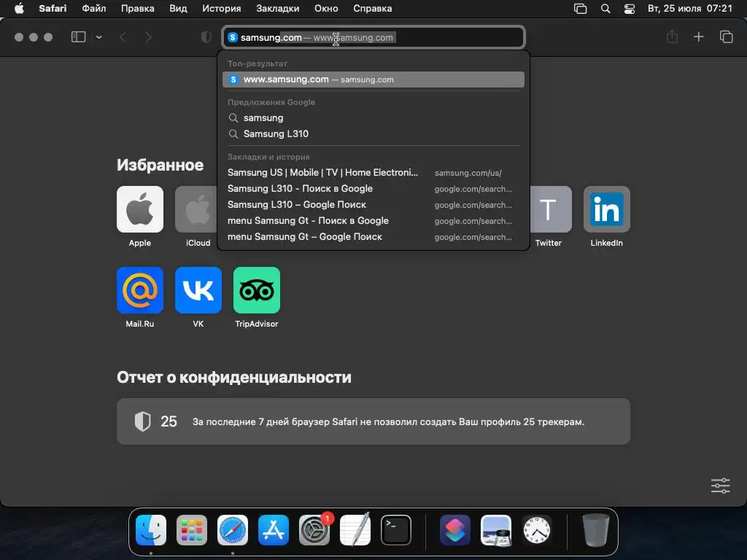Open Clock app from the Dock

tap(537, 530)
